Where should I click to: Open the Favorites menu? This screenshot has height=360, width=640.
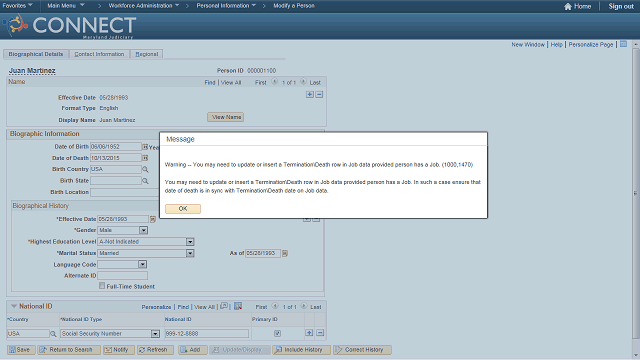pos(17,6)
